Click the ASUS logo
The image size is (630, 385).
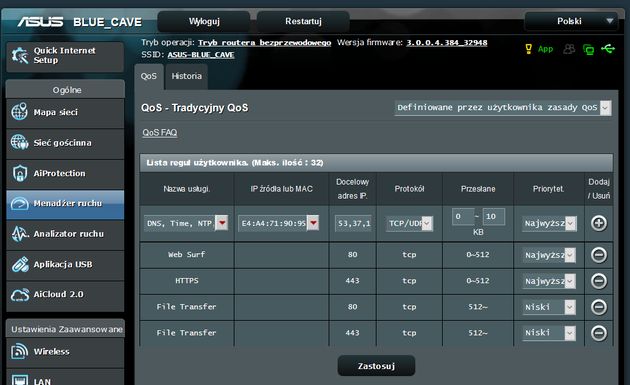click(40, 22)
